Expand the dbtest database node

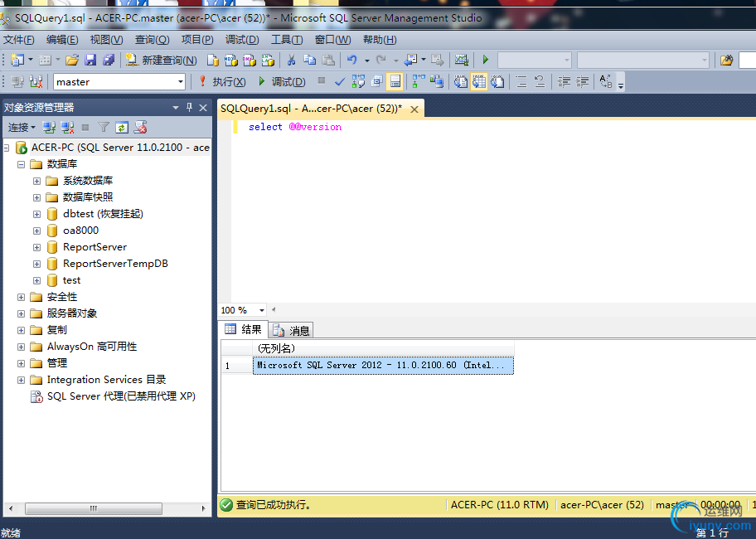36,214
